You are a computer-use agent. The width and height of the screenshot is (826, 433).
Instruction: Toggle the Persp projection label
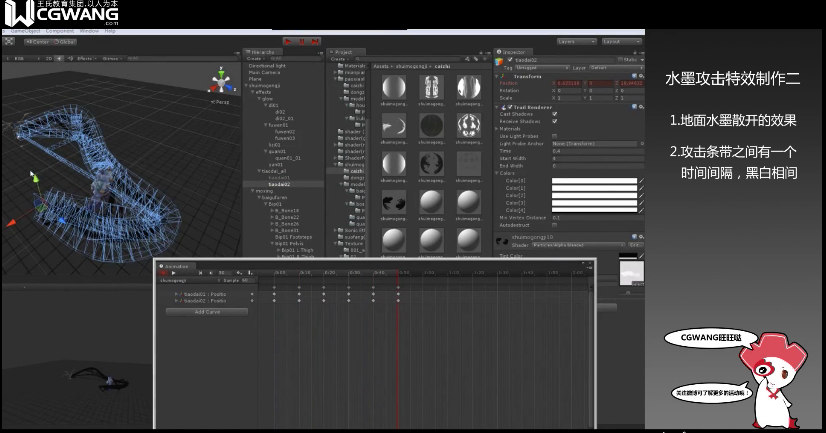click(x=220, y=102)
